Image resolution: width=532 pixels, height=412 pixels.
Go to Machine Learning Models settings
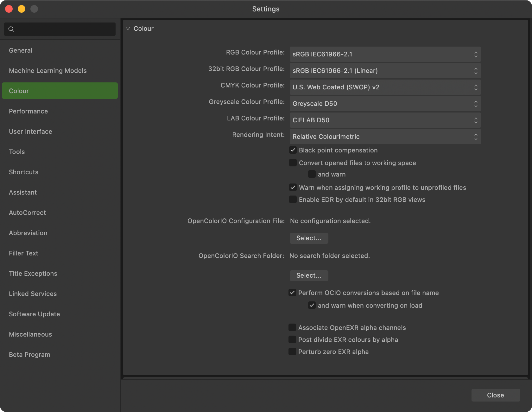point(48,71)
